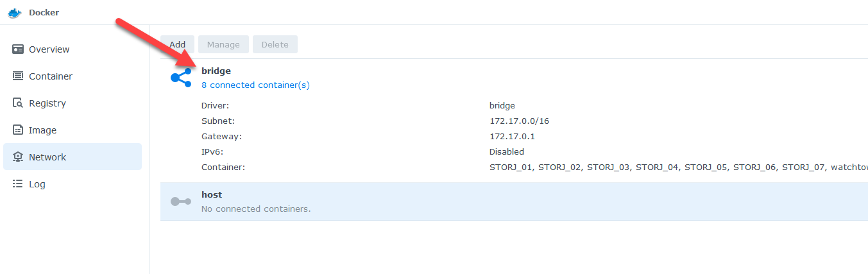Click the Container list icon in sidebar
The image size is (868, 274).
[x=18, y=76]
